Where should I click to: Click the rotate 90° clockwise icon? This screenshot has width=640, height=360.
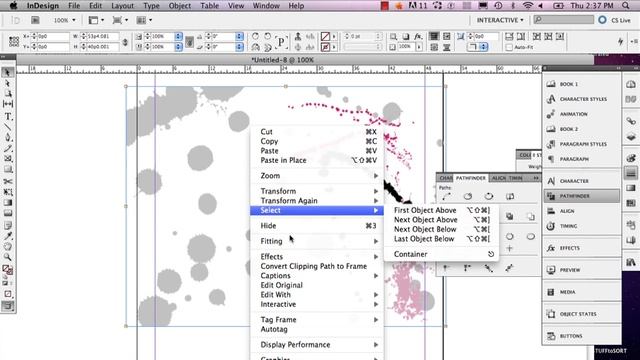click(x=256, y=36)
